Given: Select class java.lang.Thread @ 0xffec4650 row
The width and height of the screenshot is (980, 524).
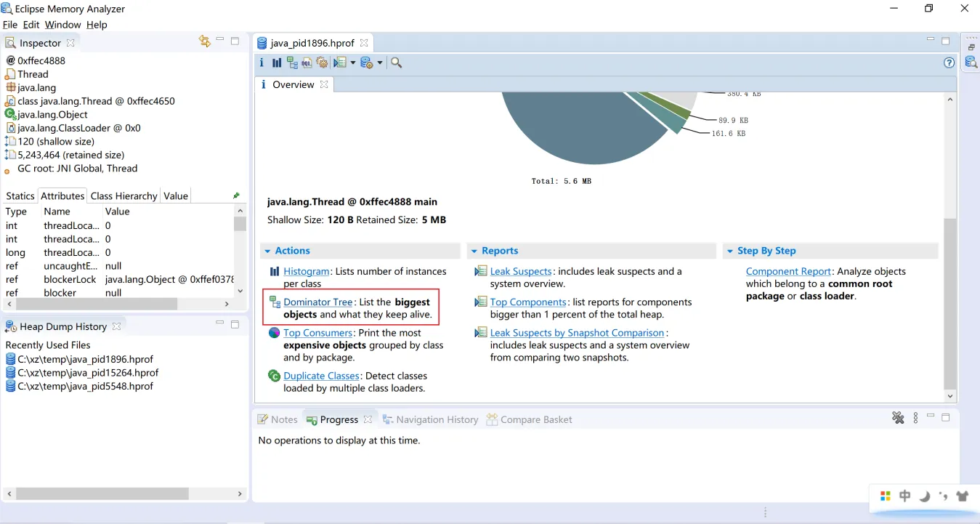Looking at the screenshot, I should pos(90,101).
